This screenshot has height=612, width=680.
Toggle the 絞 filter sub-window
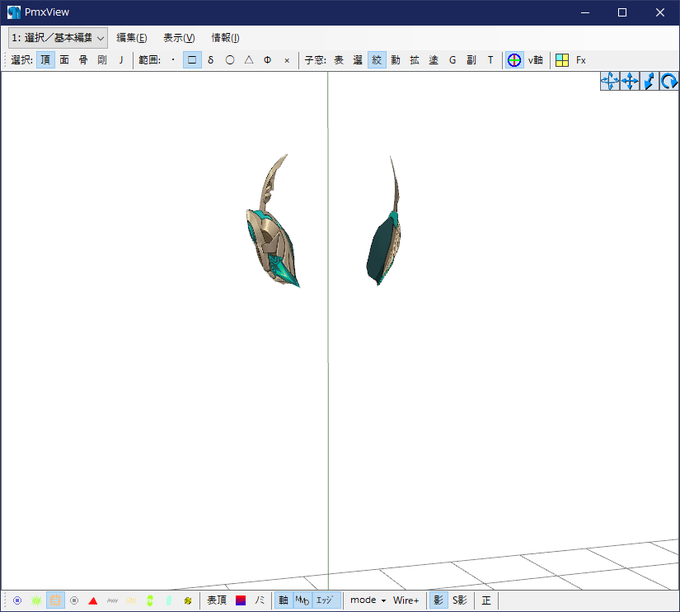click(x=377, y=60)
